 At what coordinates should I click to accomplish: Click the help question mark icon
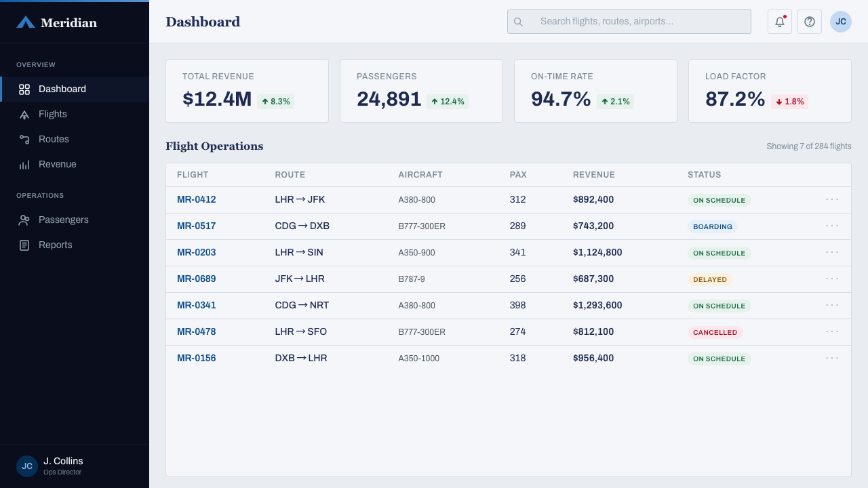810,22
